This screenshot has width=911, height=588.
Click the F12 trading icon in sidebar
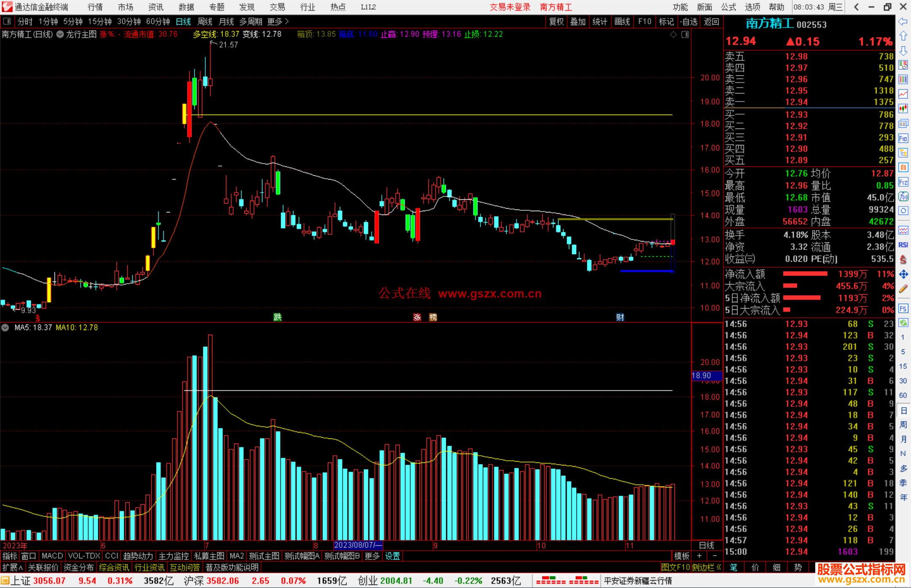pyautogui.click(x=903, y=182)
